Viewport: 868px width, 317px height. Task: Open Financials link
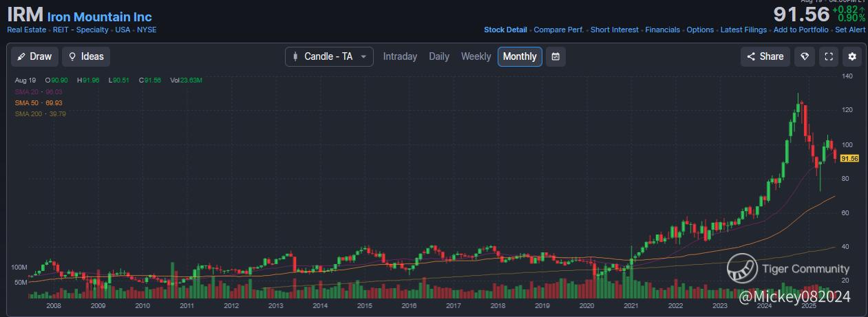coord(662,30)
